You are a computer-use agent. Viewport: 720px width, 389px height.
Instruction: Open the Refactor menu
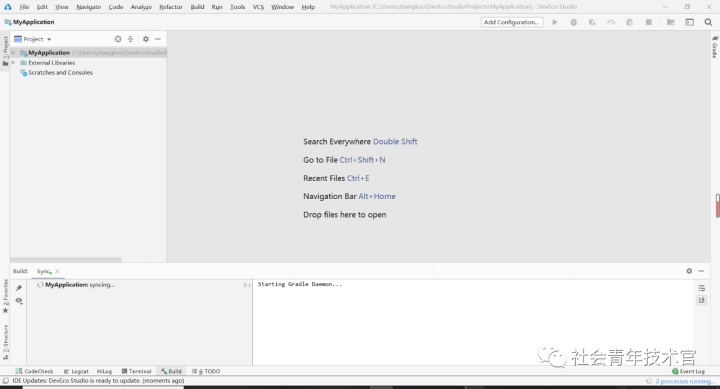171,7
